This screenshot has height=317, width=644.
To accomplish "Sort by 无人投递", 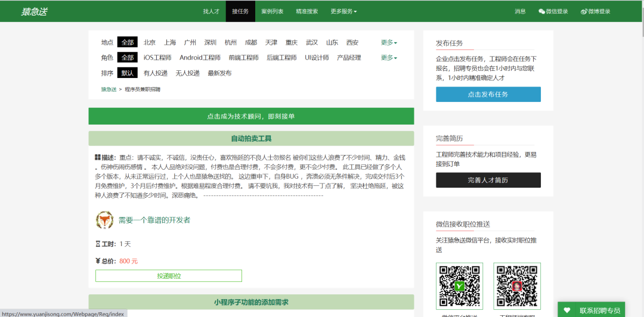I will click(188, 73).
